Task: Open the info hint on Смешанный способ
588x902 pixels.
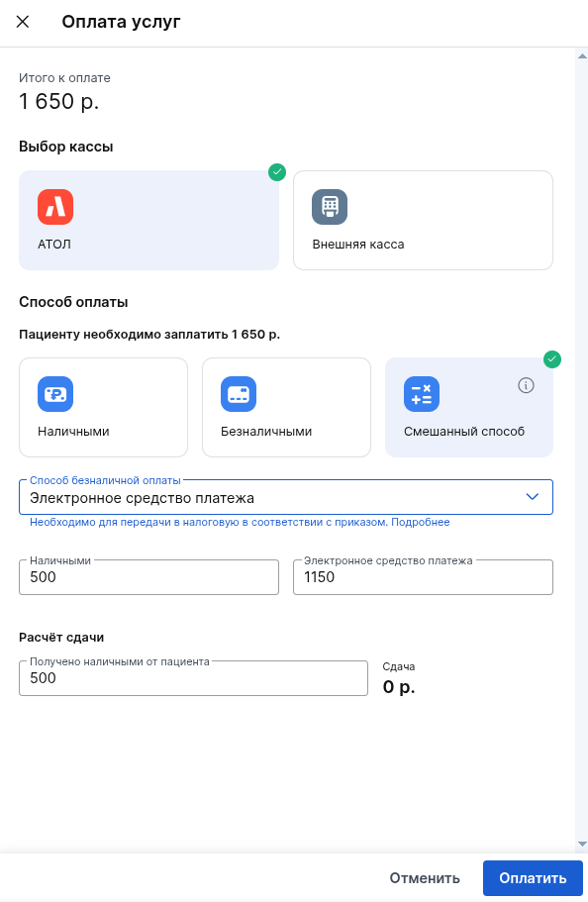Action: (x=526, y=385)
